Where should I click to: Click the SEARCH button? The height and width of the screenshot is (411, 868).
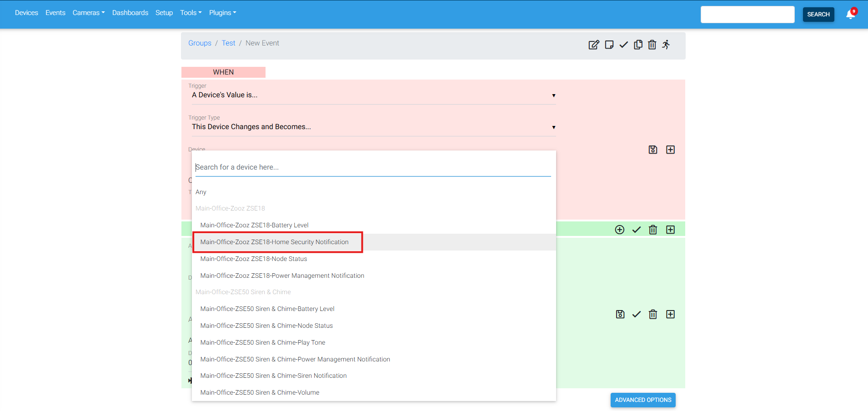818,14
